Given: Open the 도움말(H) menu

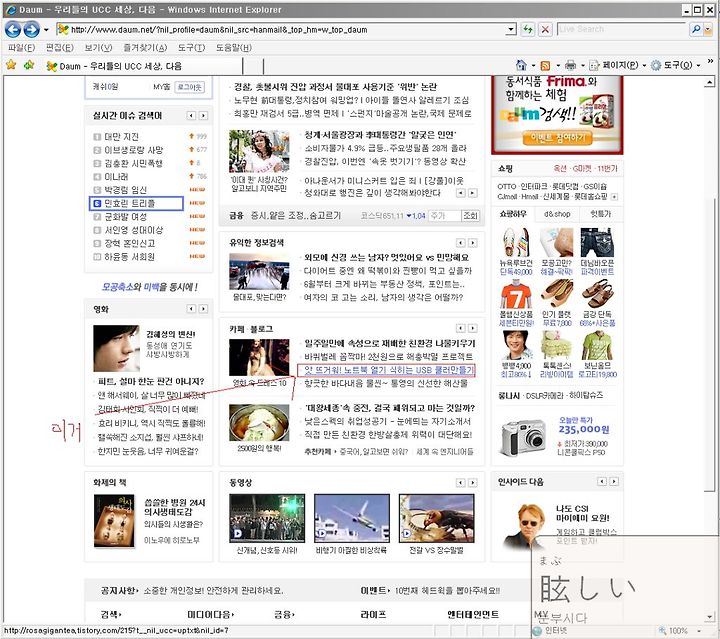Looking at the screenshot, I should tap(234, 48).
